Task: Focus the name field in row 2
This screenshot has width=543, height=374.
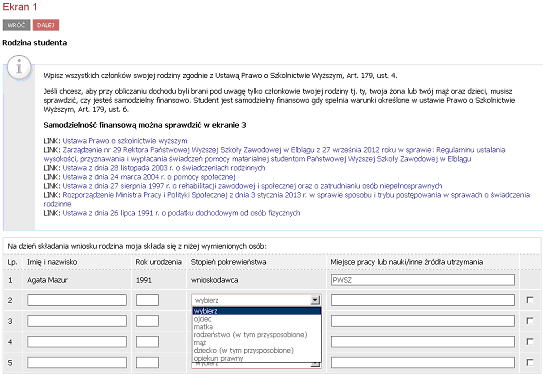Action: coord(77,300)
